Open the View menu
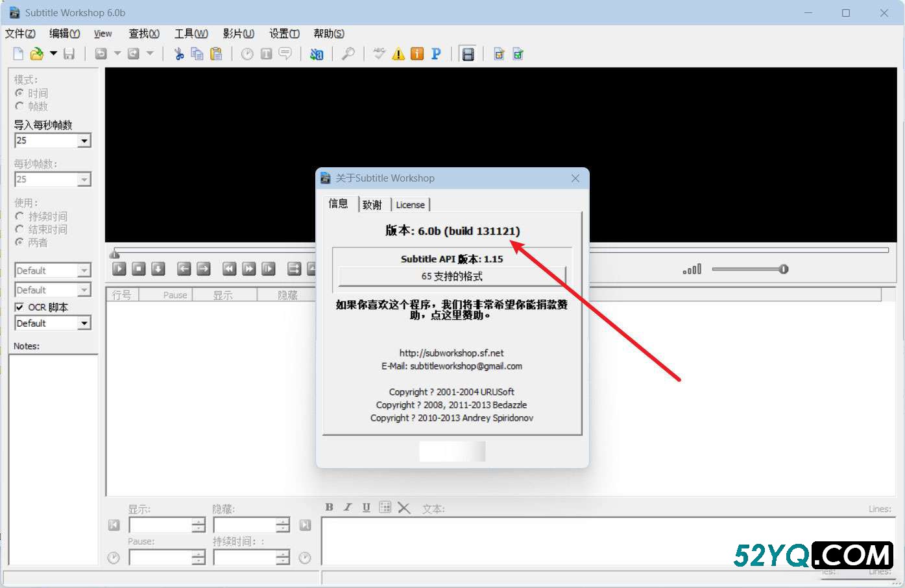Viewport: 905px width, 588px height. pos(103,34)
